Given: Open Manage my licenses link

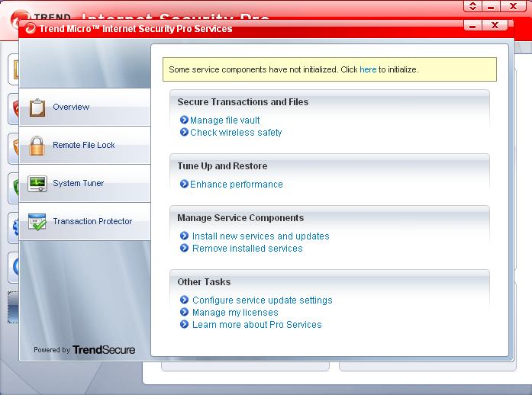Looking at the screenshot, I should pyautogui.click(x=235, y=313).
